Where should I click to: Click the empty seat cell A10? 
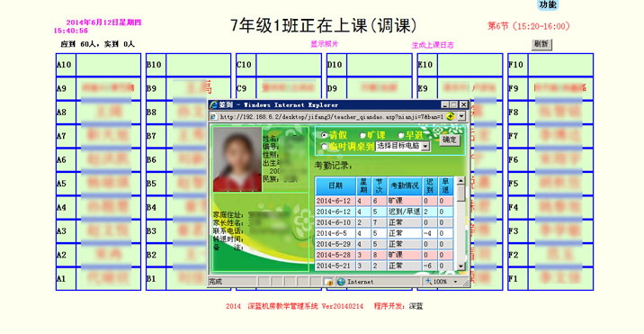(109, 65)
